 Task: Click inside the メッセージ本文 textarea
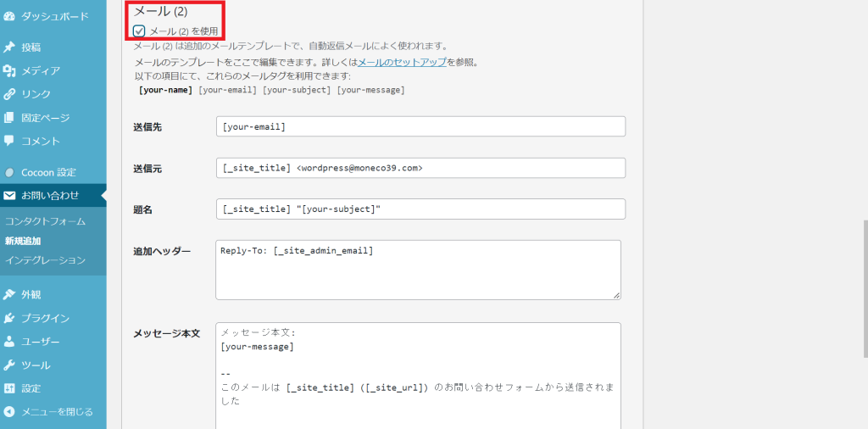coord(418,373)
